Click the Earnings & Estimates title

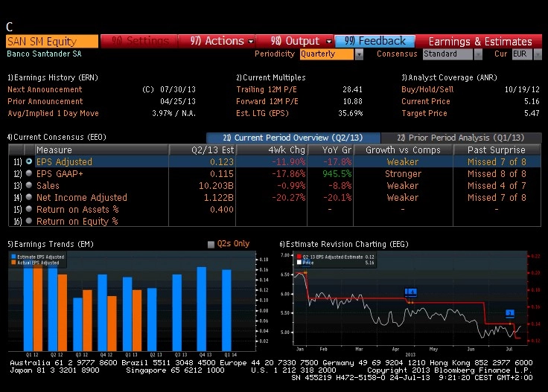pyautogui.click(x=480, y=42)
